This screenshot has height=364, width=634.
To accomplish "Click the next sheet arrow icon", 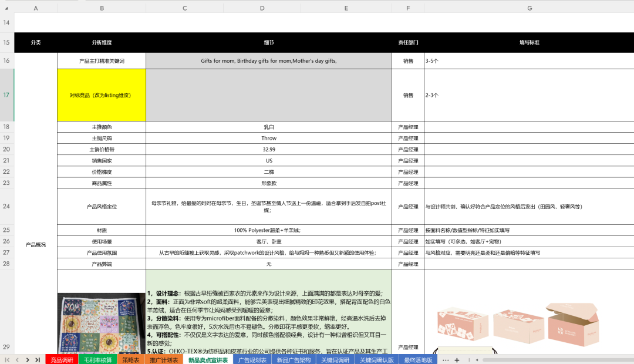I will pyautogui.click(x=27, y=359).
